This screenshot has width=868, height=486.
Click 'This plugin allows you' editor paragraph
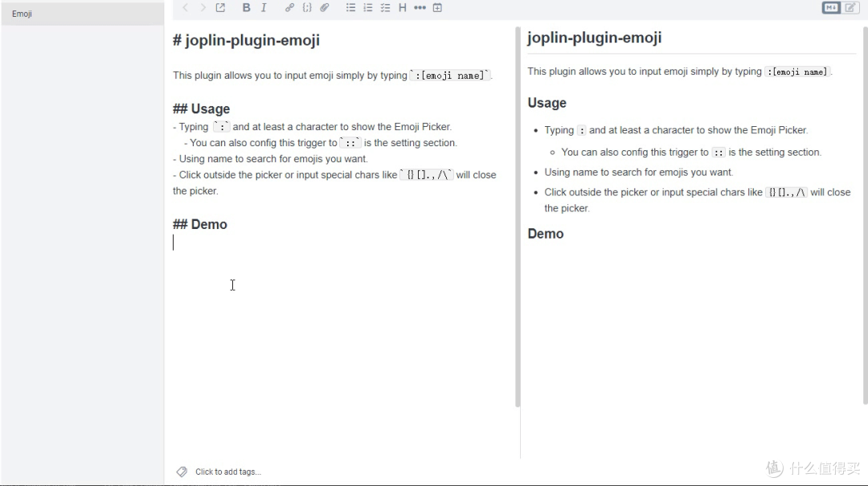332,76
